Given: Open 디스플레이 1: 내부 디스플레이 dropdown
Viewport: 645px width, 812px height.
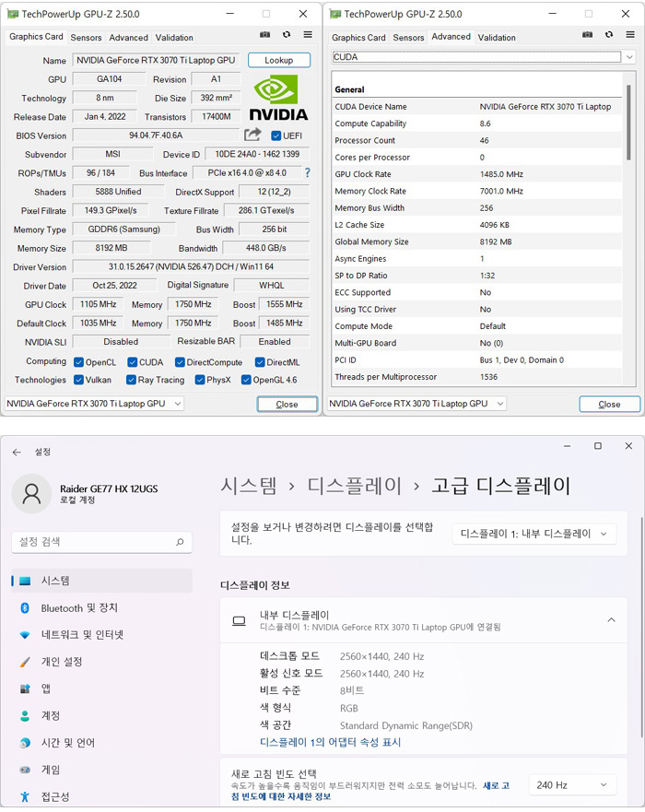Looking at the screenshot, I should click(x=534, y=534).
